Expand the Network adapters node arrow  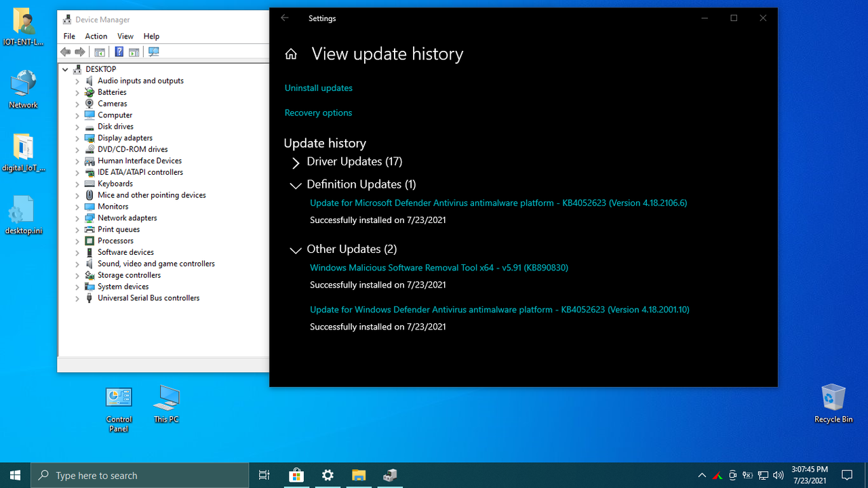(x=77, y=218)
